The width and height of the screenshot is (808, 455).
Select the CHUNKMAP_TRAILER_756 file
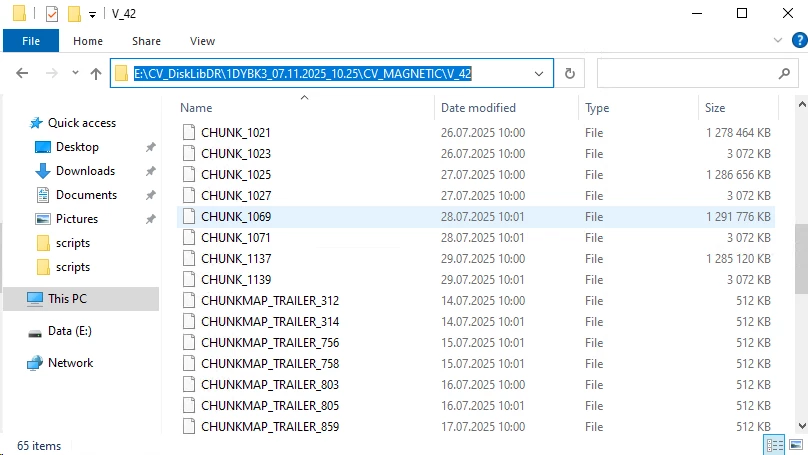click(475, 343)
